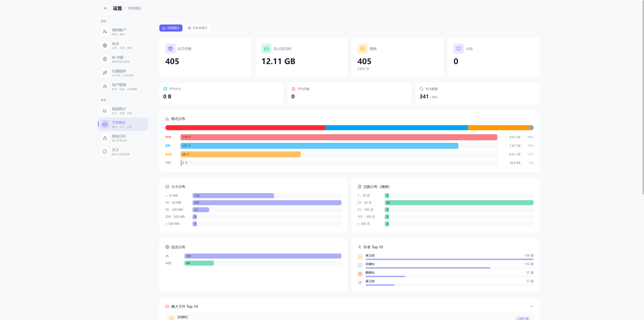This screenshot has width=644, height=320.
Task: Click the 2,832 页 page count text
Action: (x=363, y=69)
